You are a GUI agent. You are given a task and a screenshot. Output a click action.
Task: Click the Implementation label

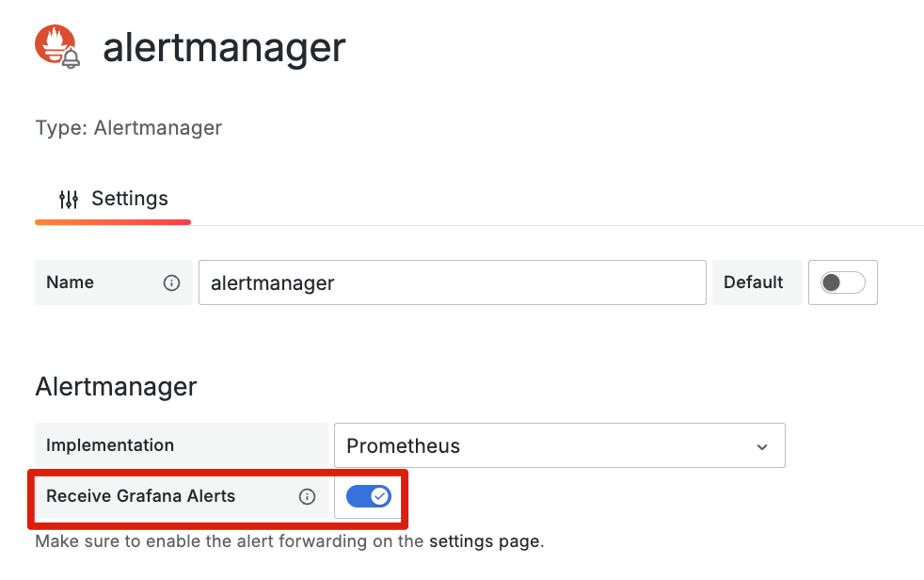pyautogui.click(x=110, y=445)
